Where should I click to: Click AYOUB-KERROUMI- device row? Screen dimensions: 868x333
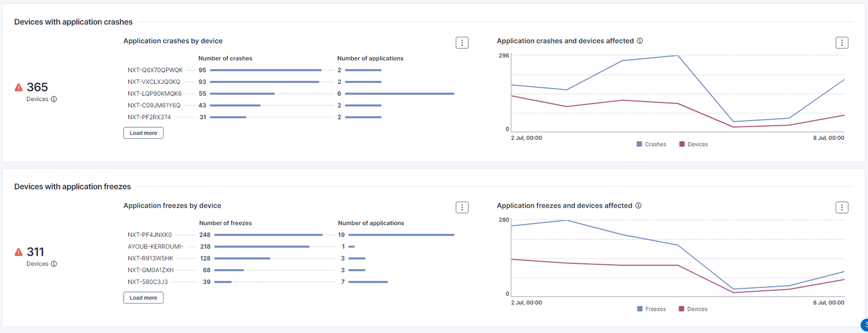pyautogui.click(x=155, y=247)
